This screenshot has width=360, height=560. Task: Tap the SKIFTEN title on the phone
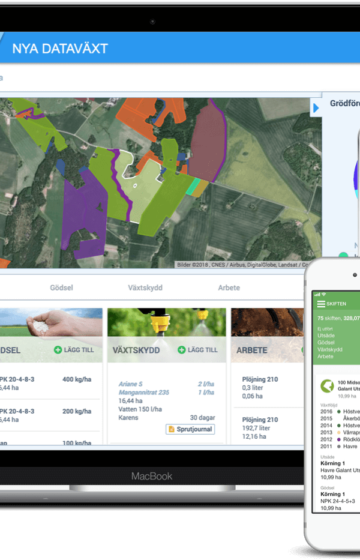[x=336, y=304]
